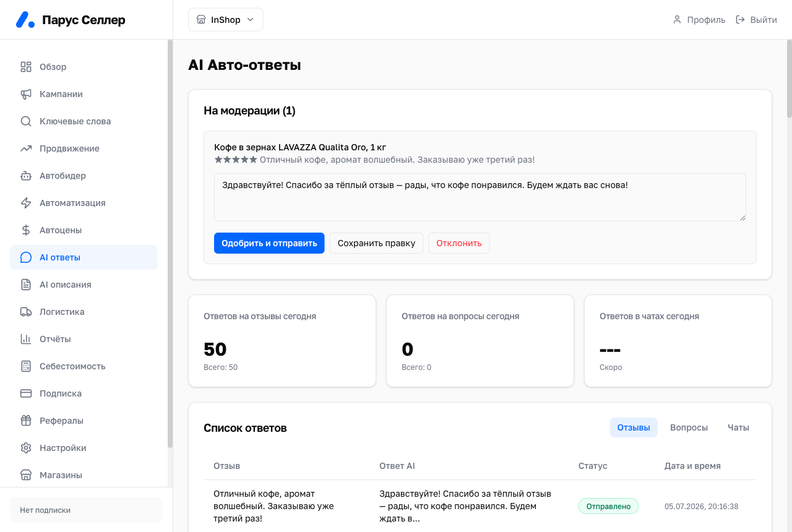Open the Кампании menu item

point(84,94)
